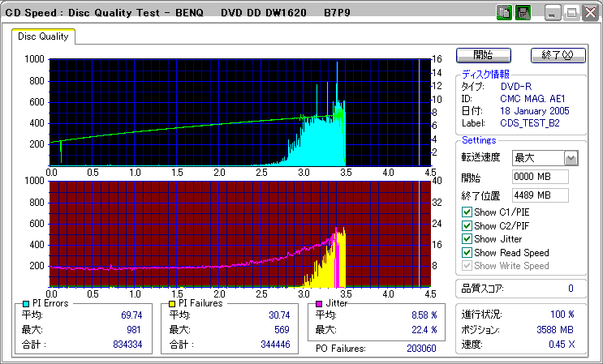Click the 終了 exit button

click(558, 55)
